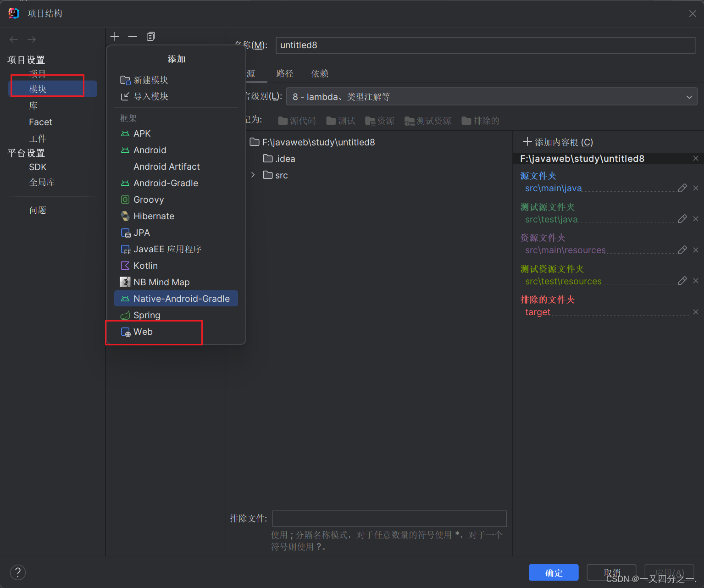Screen dimensions: 704x588
Task: Mark as 测试 folder
Action: coord(341,121)
